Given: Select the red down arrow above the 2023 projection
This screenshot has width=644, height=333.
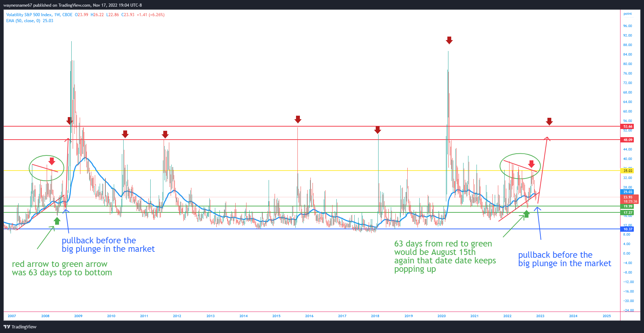Looking at the screenshot, I should click(549, 122).
